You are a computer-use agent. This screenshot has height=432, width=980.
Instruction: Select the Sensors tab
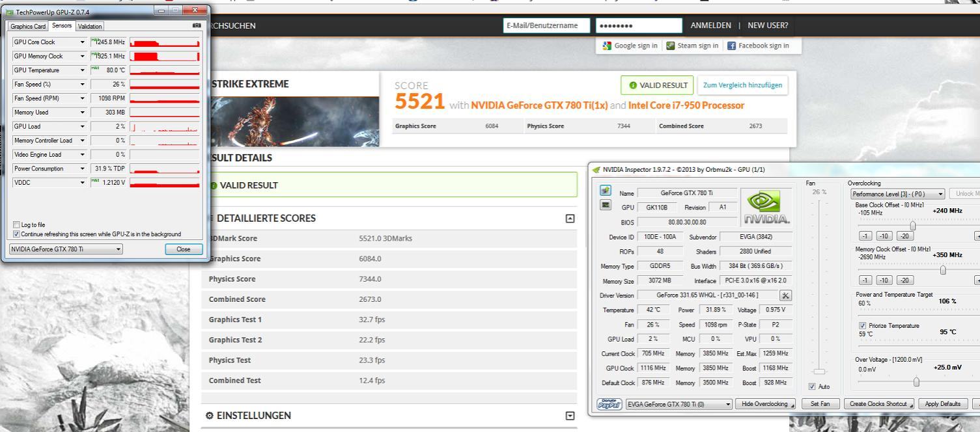tap(62, 25)
